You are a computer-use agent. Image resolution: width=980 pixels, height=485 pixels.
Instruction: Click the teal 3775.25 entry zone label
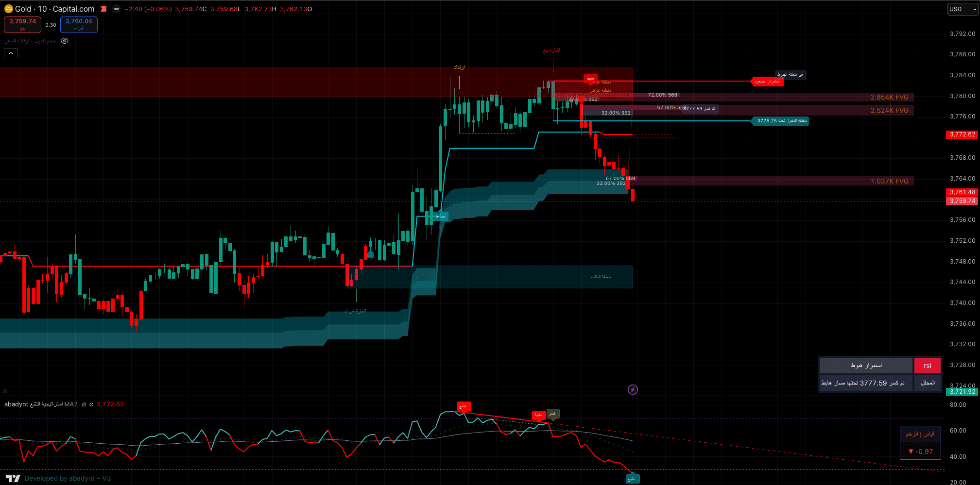point(781,121)
